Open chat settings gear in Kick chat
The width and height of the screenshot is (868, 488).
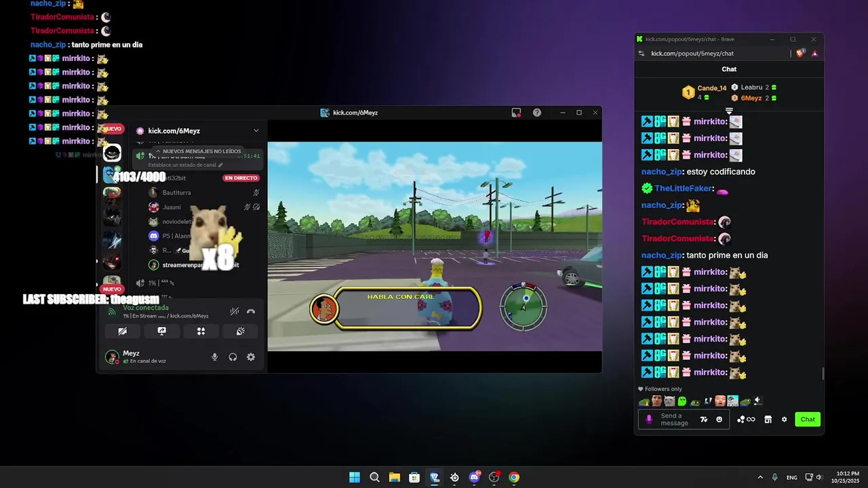pyautogui.click(x=784, y=420)
